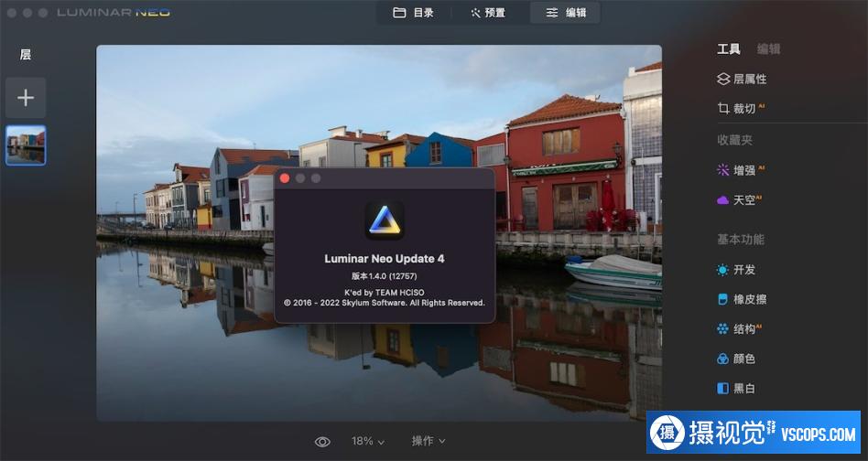This screenshot has height=461, width=868.
Task: Click the Luminar Neo Update 4 title
Action: pos(385,259)
